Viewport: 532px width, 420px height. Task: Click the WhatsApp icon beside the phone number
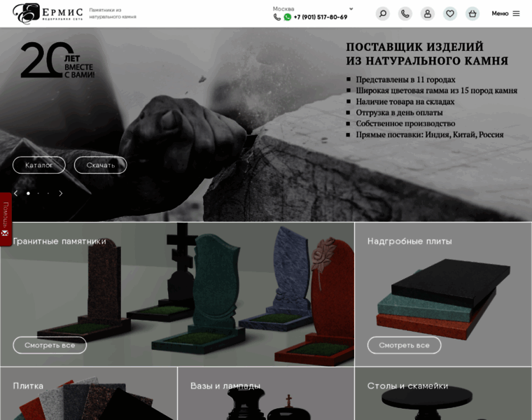click(x=288, y=17)
